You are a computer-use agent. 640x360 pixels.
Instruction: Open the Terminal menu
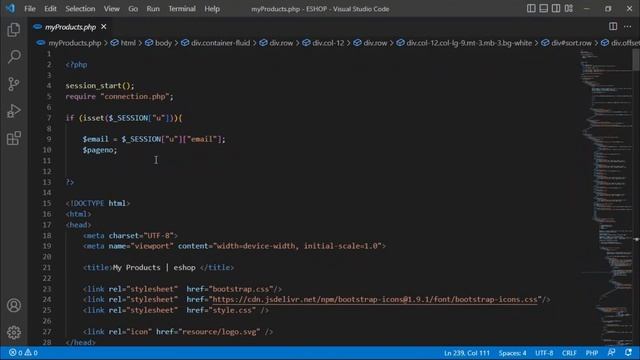[182, 9]
